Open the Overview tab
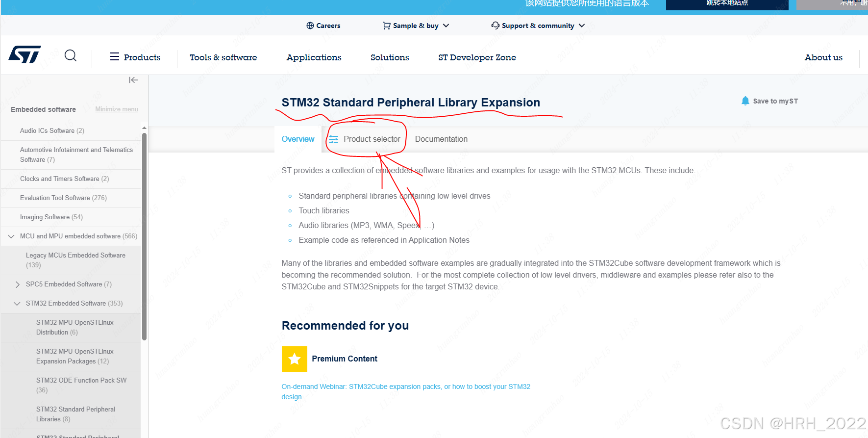The width and height of the screenshot is (868, 438). pyautogui.click(x=298, y=139)
